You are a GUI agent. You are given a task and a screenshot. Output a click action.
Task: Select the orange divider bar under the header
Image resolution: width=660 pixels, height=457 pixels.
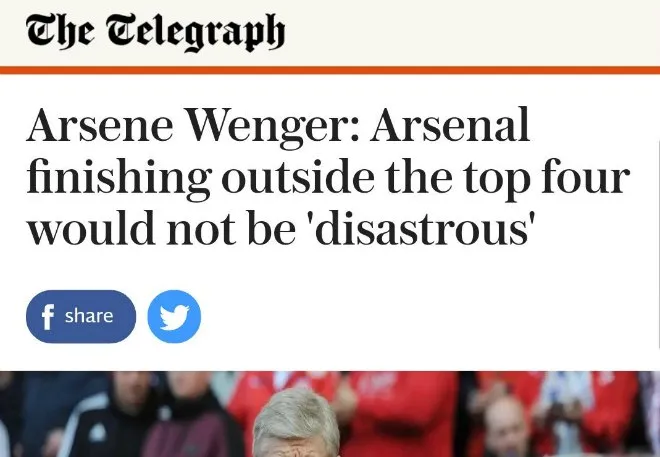tap(330, 69)
